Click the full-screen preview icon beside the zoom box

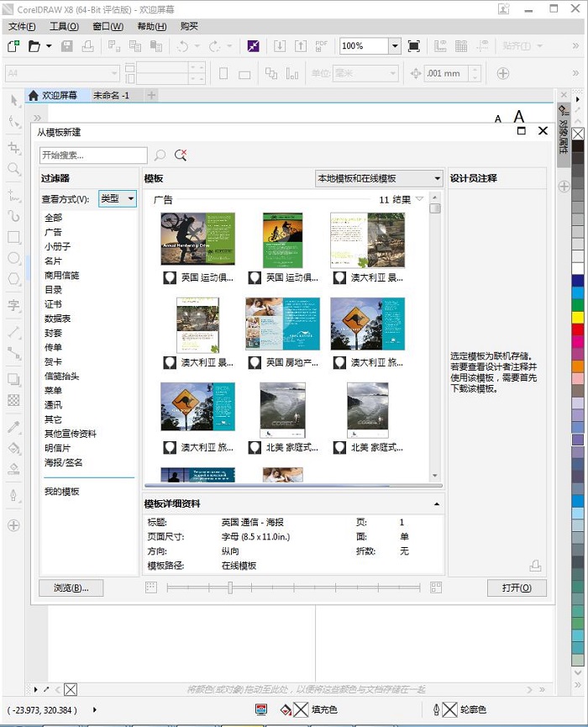point(413,46)
